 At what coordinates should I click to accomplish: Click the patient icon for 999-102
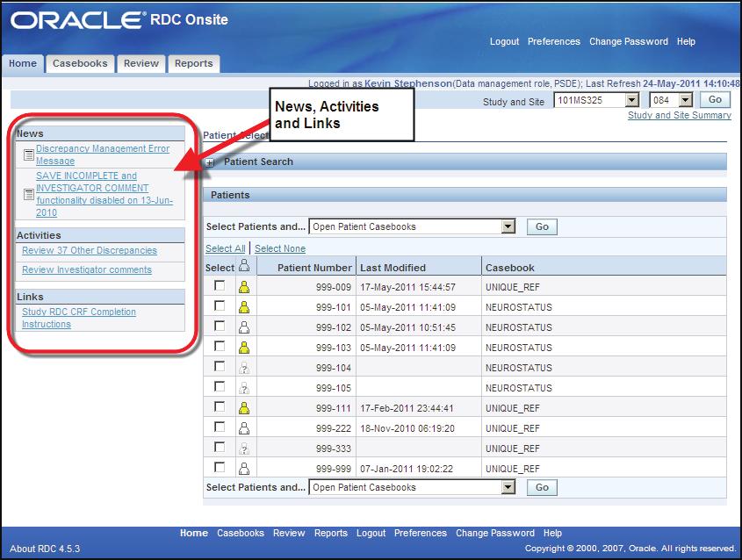point(244,327)
